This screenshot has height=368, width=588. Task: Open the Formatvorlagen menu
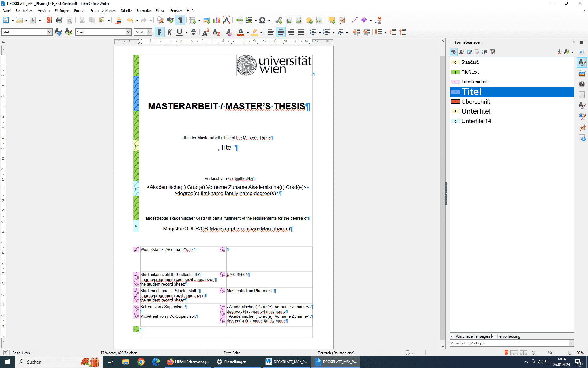click(103, 11)
